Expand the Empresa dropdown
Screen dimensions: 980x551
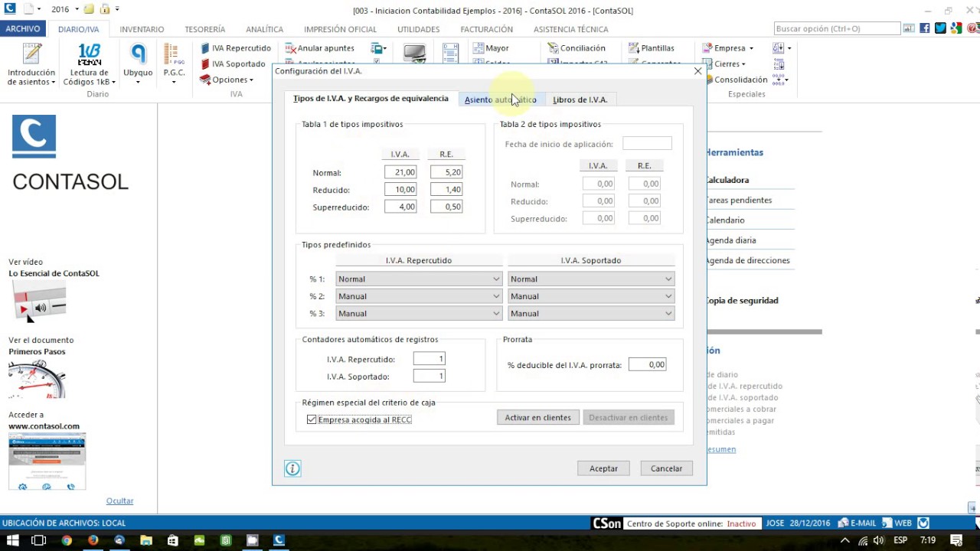[728, 48]
